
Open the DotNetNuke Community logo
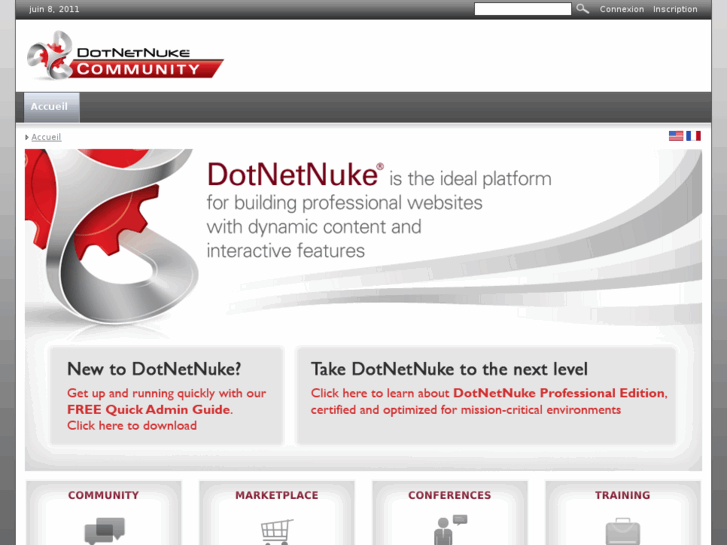click(x=125, y=56)
